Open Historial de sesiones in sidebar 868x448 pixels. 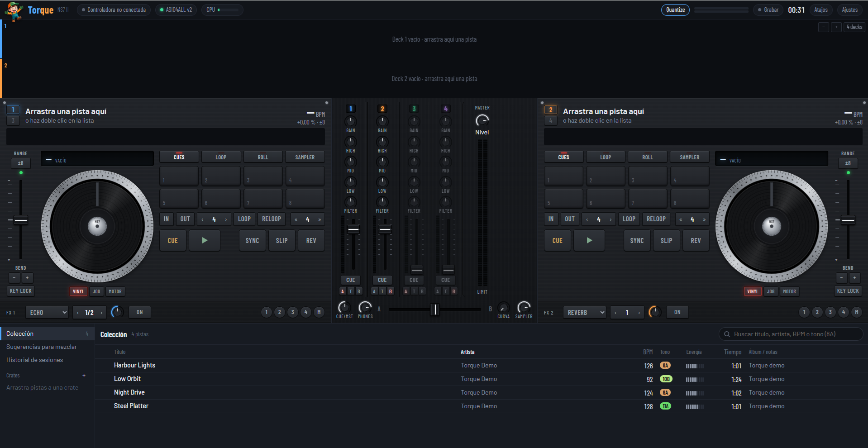click(35, 360)
